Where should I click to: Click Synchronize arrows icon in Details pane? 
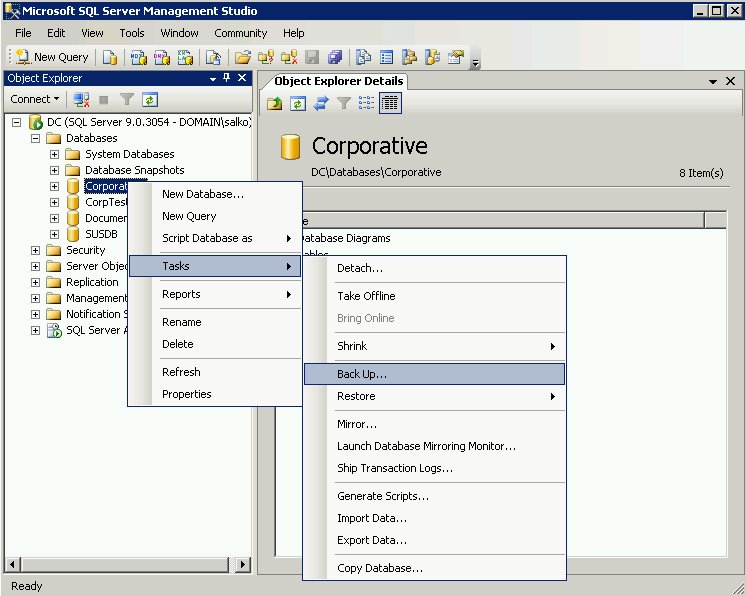point(321,103)
